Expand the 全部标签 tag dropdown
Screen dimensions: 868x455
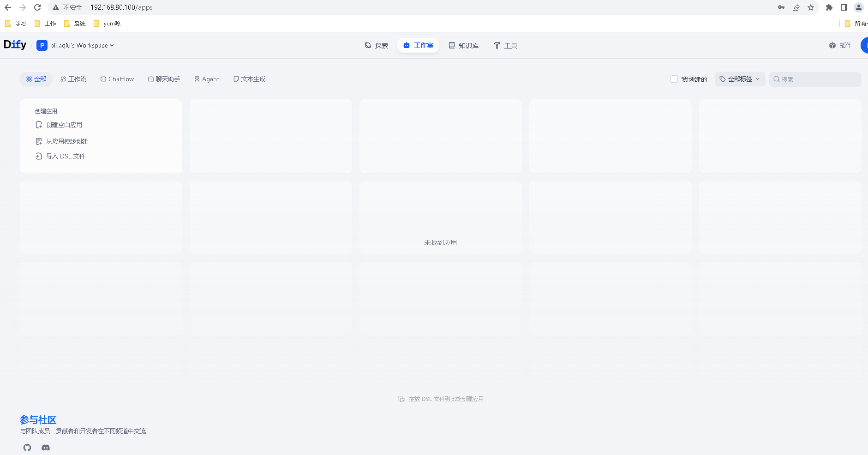(740, 79)
